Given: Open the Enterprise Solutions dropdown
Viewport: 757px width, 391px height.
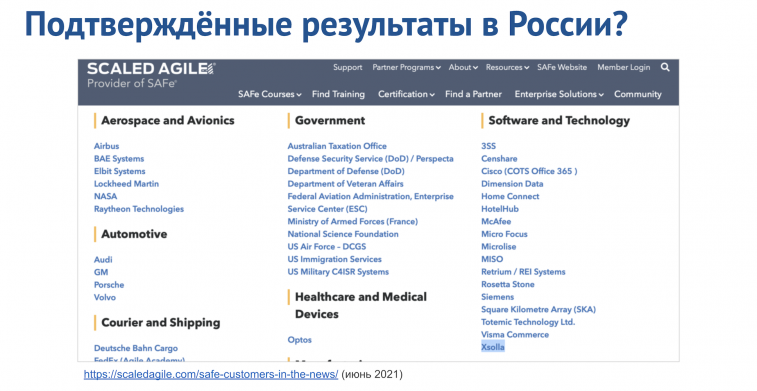Looking at the screenshot, I should 559,94.
